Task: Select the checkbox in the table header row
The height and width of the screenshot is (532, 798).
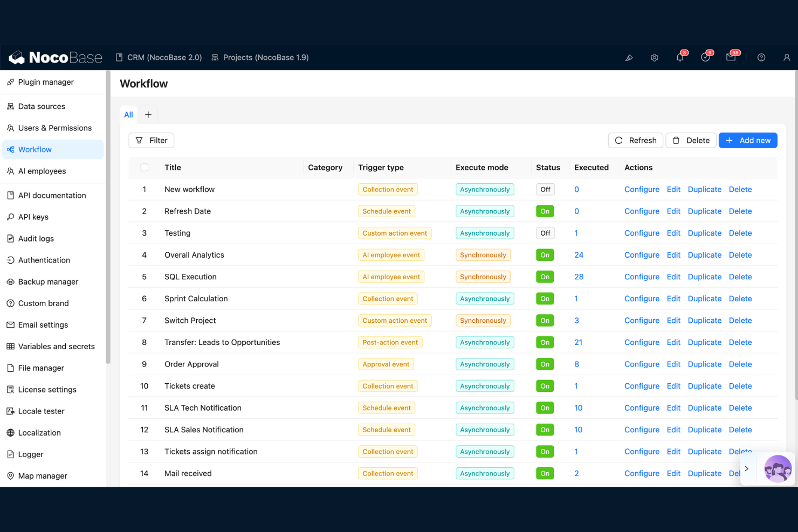Action: click(144, 167)
